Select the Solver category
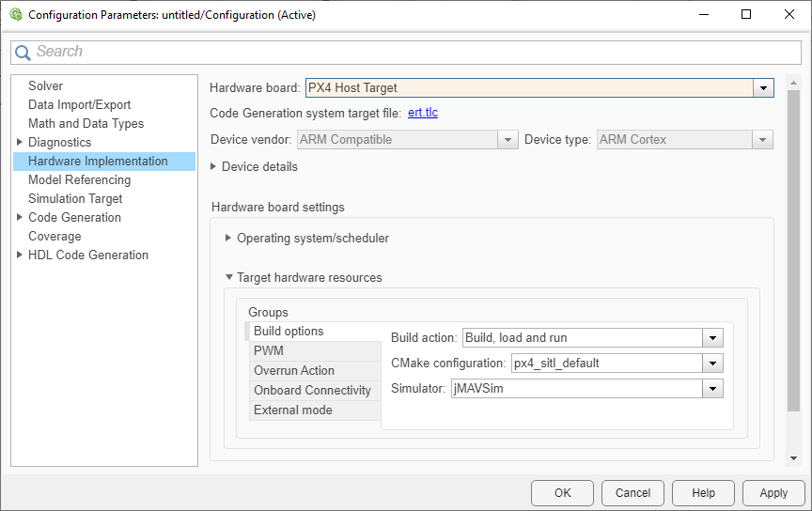The width and height of the screenshot is (812, 511). [x=45, y=85]
